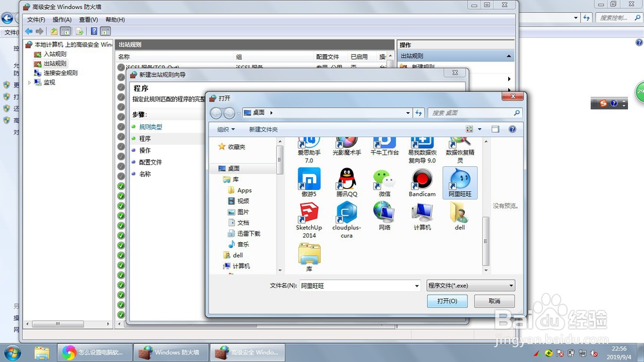Select 入站规则 in the firewall tree

pyautogui.click(x=55, y=54)
